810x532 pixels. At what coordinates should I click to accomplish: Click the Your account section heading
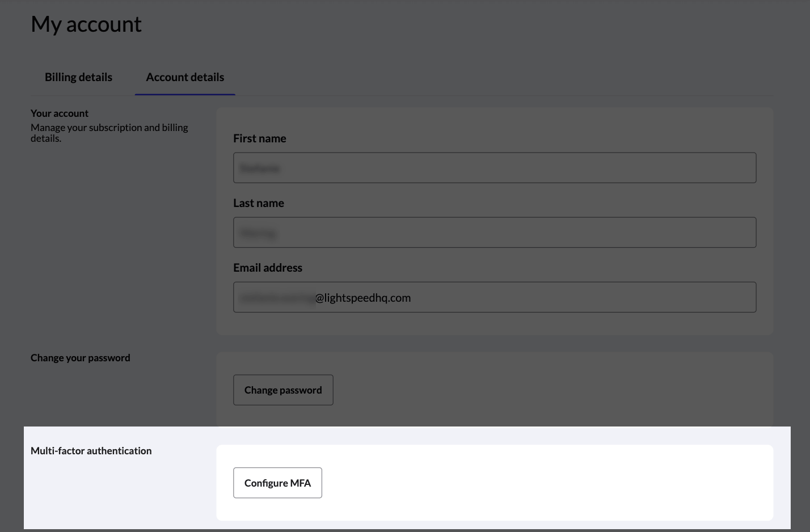click(x=60, y=113)
